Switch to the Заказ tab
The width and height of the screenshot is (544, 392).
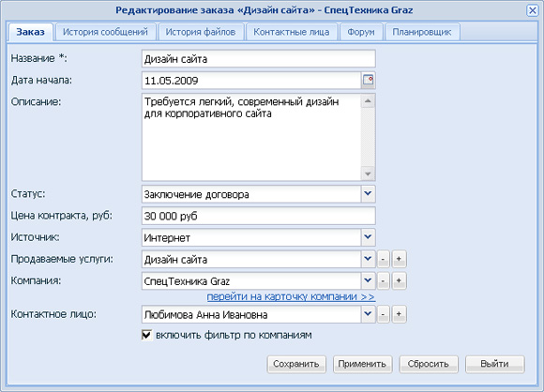[31, 32]
